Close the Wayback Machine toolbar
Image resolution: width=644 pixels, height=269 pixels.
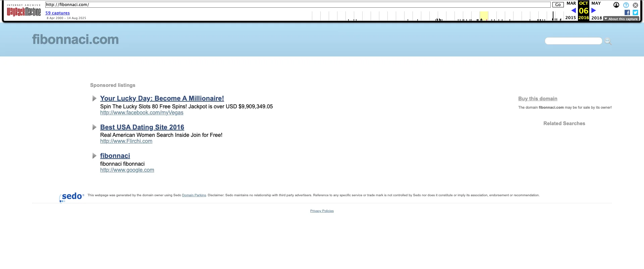tap(635, 5)
